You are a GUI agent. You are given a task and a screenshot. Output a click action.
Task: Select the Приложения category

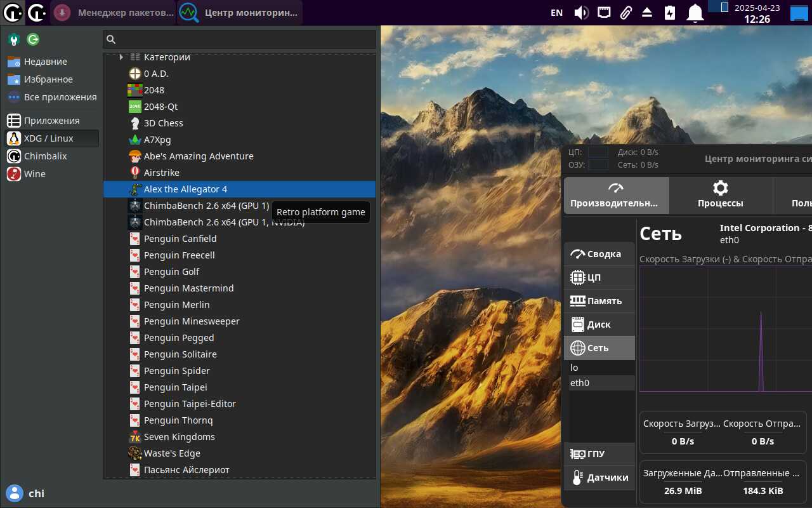tap(52, 121)
